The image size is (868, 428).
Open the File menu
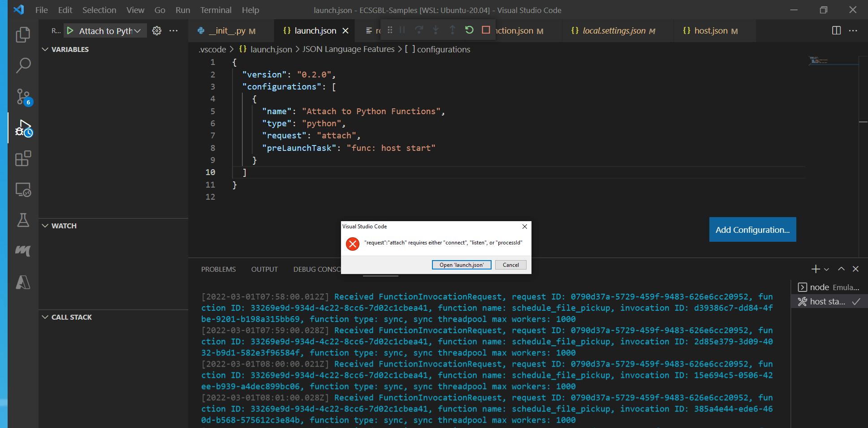point(41,10)
